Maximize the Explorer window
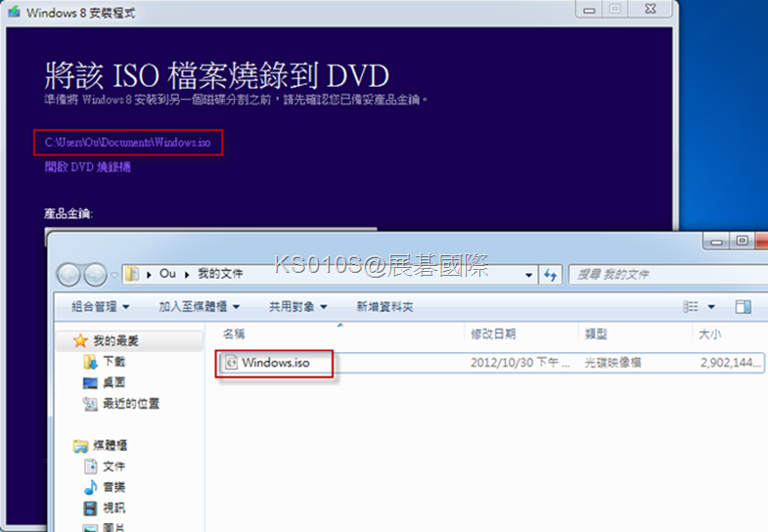Viewport: 768px width, 532px height. point(742,242)
